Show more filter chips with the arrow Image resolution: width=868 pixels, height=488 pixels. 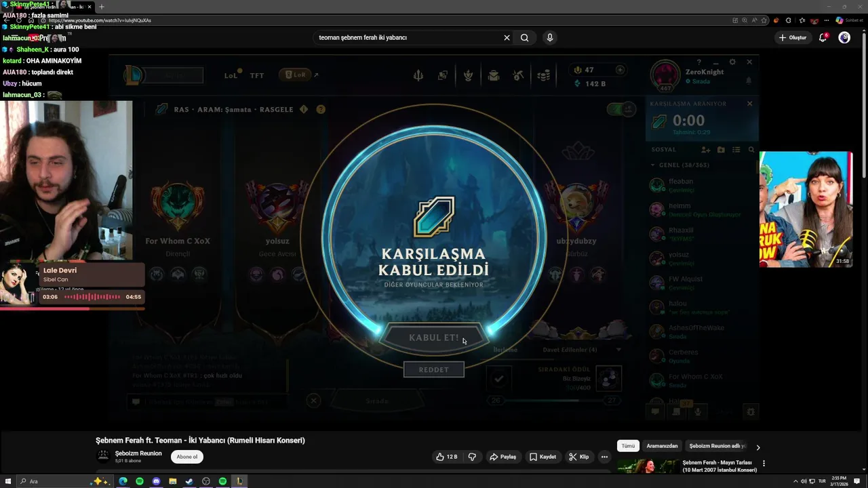pyautogui.click(x=758, y=447)
